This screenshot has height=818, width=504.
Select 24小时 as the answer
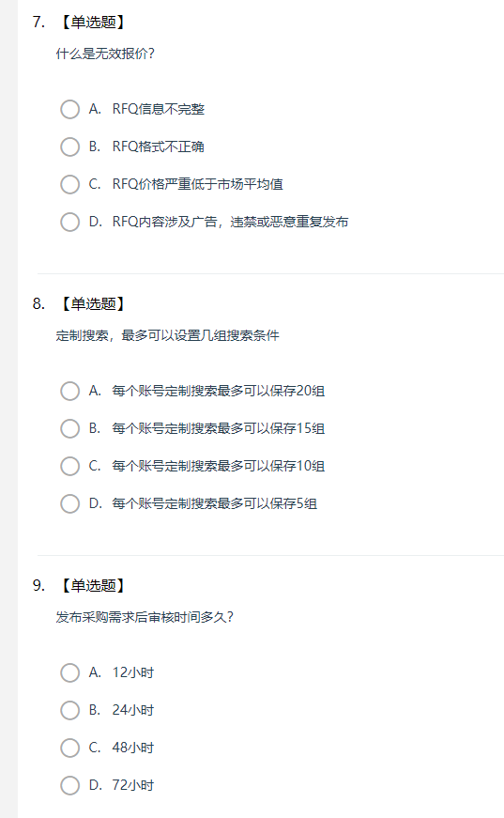(69, 711)
